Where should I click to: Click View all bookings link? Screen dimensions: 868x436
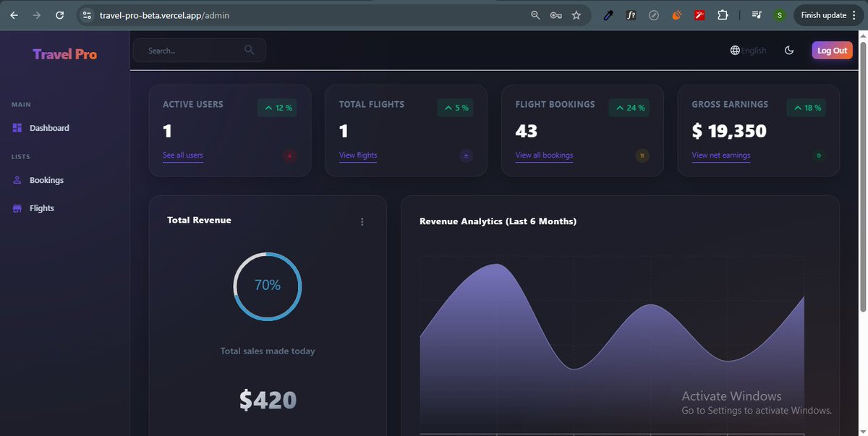[544, 155]
